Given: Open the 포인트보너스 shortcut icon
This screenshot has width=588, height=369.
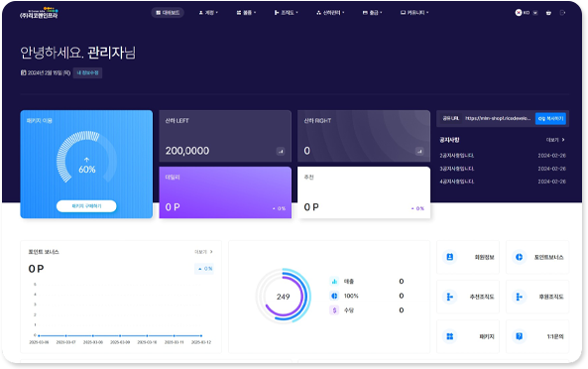Looking at the screenshot, I should (519, 257).
